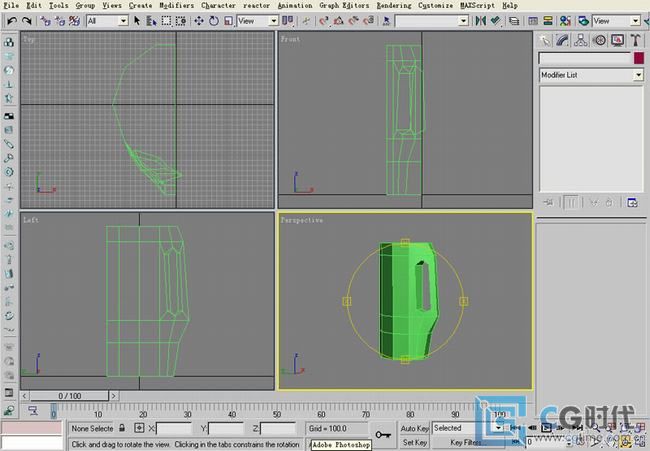Open the MAXScript menu

point(477,5)
